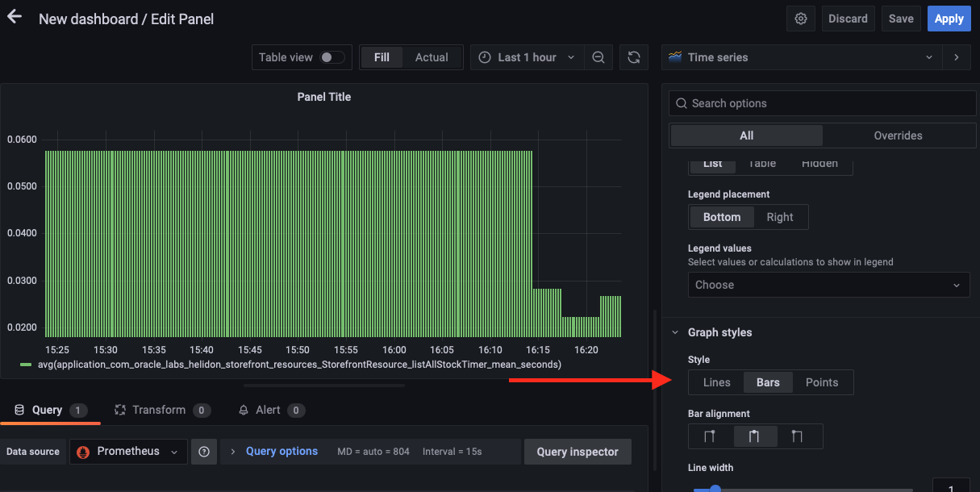
Task: Switch to the Alert tab
Action: coord(271,410)
